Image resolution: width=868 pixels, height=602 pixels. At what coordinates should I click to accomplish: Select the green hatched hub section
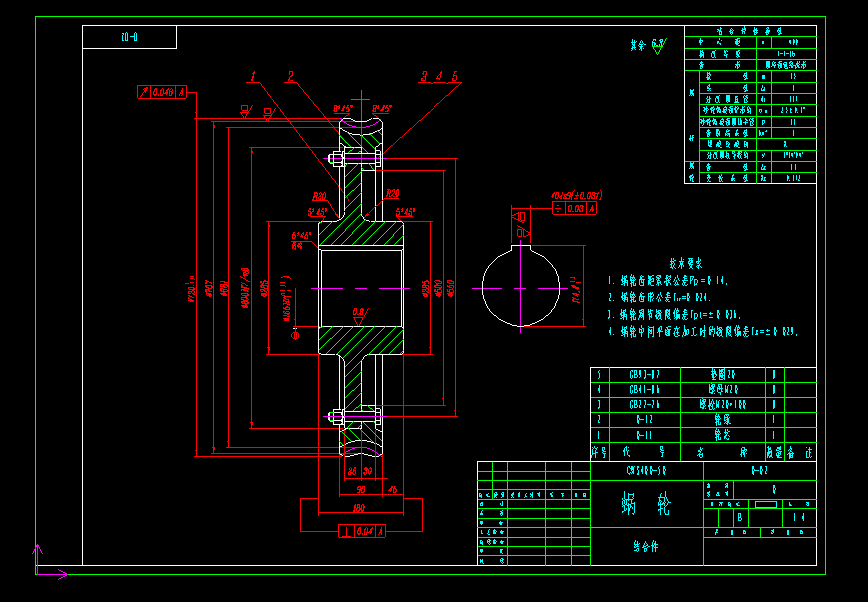(361, 236)
